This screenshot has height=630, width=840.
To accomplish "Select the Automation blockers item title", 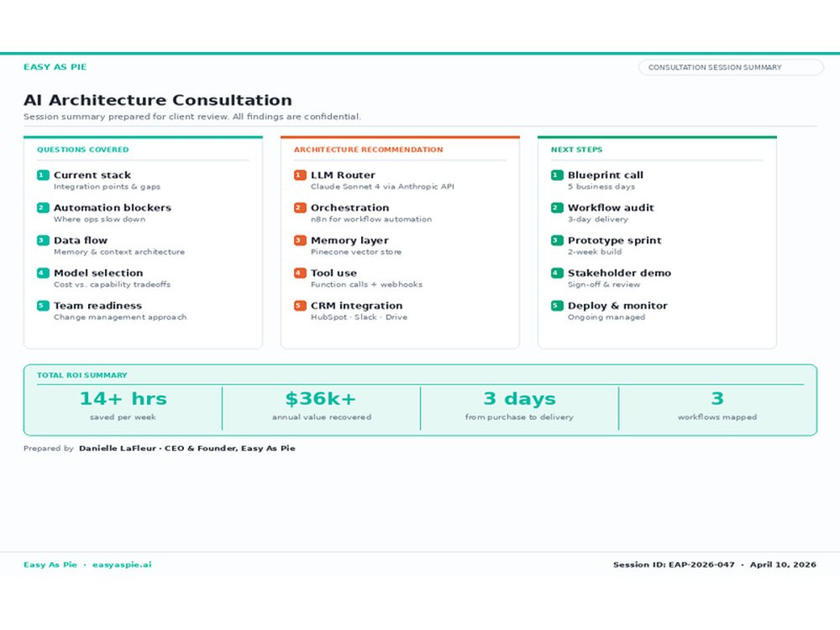I will pyautogui.click(x=113, y=207).
